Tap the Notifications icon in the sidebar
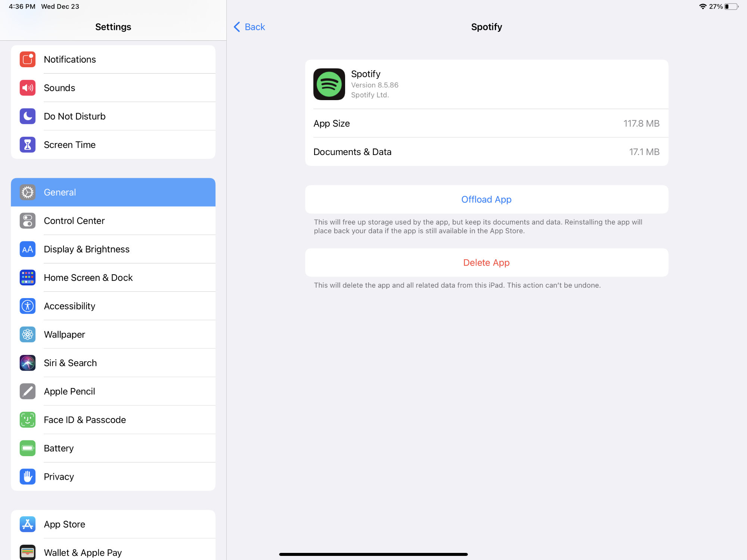747x560 pixels. point(28,59)
